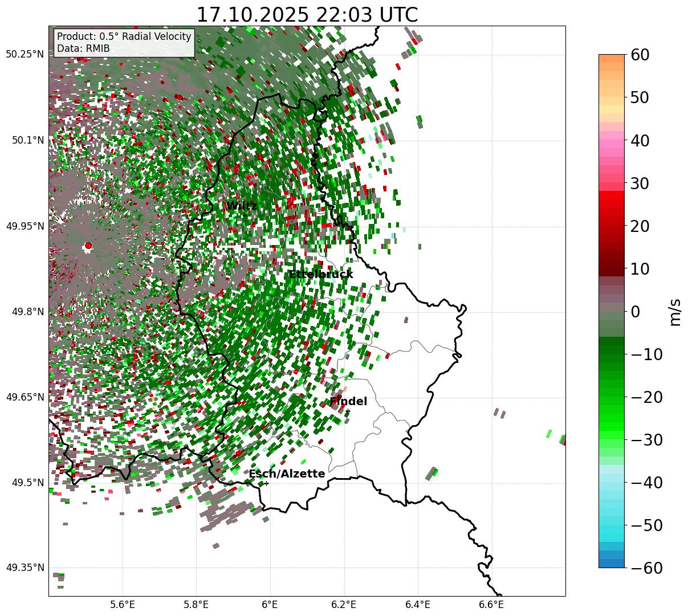Screen dimensions: 688x616
Task: Click the orange segment at the colorbar top
Action: [x=612, y=59]
